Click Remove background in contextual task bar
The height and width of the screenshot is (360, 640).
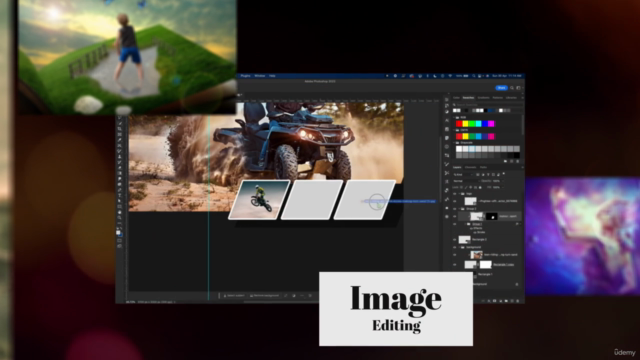coord(264,295)
